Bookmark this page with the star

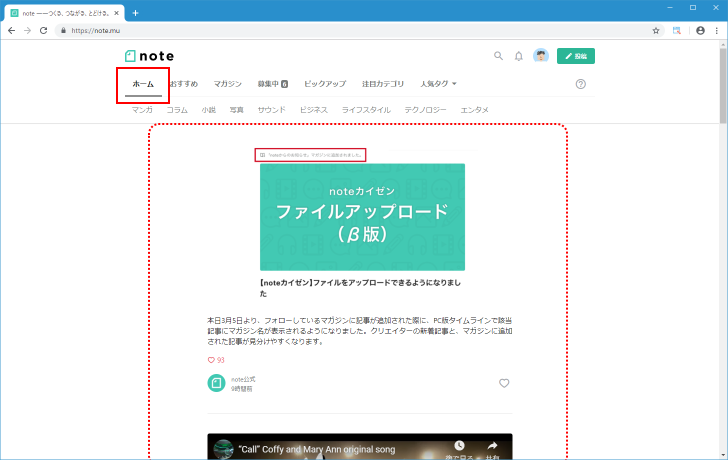pos(656,31)
